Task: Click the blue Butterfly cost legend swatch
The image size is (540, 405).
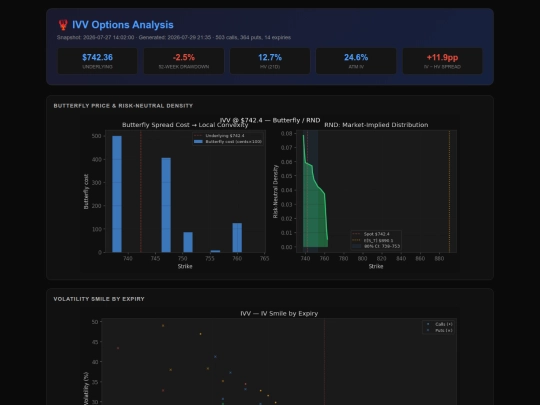Action: pos(198,142)
